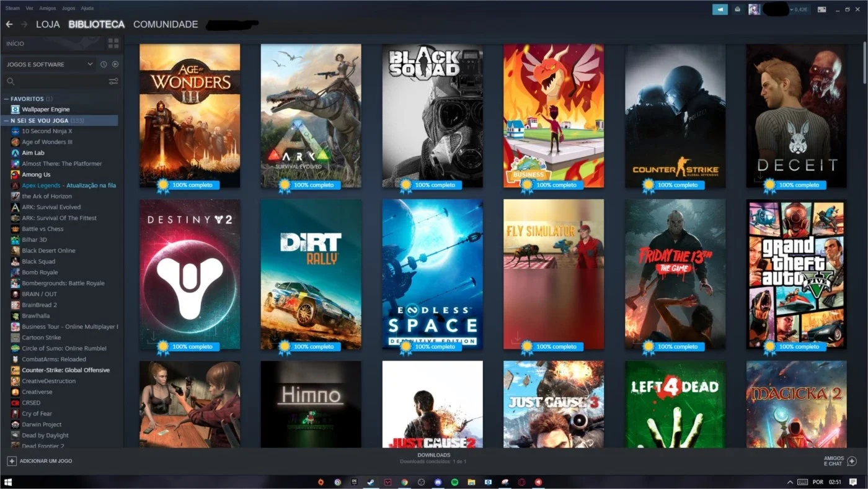
Task: Click the plus icon to add a game
Action: point(11,461)
